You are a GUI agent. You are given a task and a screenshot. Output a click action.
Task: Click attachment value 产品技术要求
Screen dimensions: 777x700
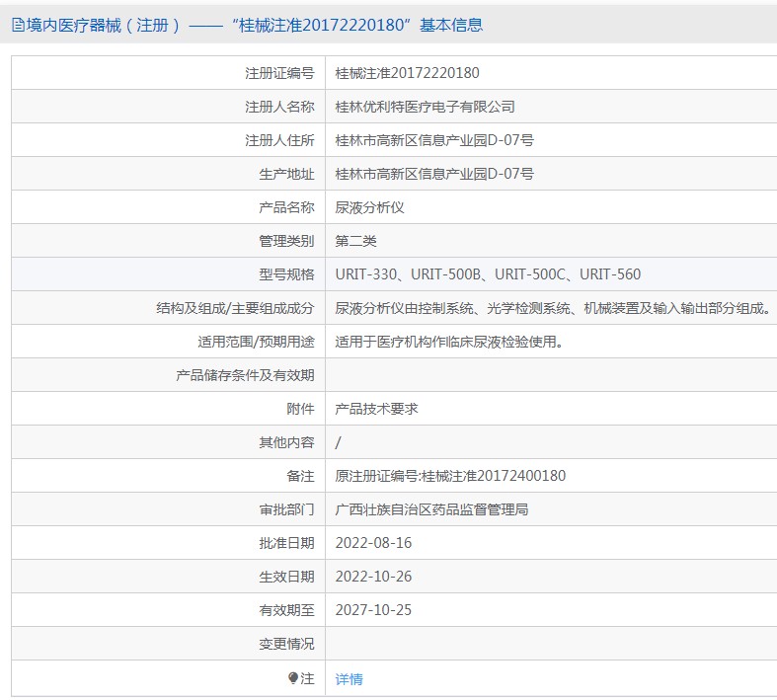(376, 409)
